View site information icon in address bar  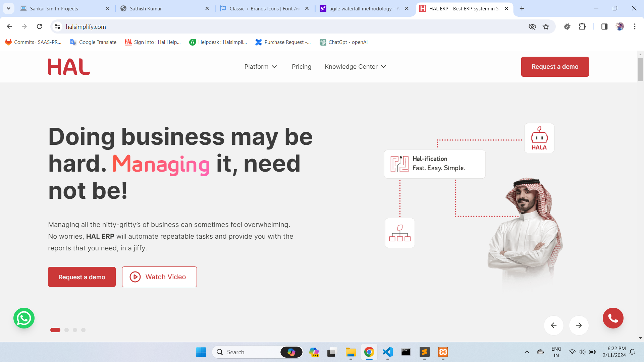click(x=58, y=26)
